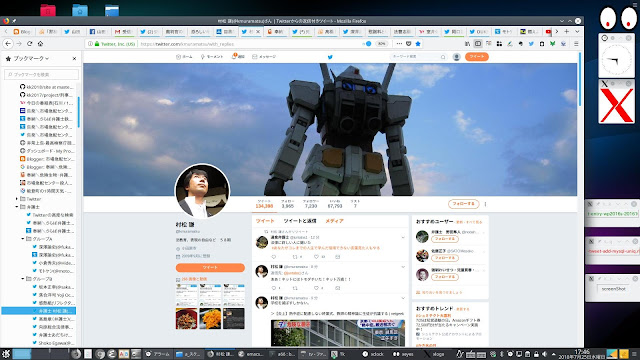Collapse the グループA bookmark folder

pyautogui.click(x=23, y=239)
